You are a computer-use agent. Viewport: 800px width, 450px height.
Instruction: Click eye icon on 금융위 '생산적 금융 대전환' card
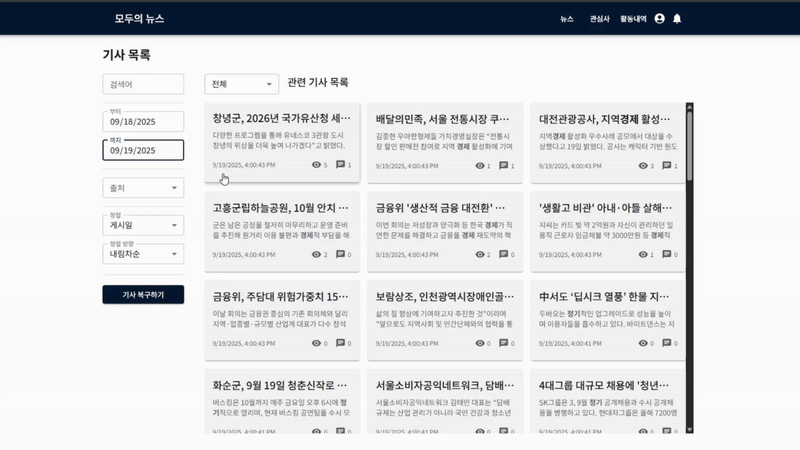pyautogui.click(x=480, y=255)
